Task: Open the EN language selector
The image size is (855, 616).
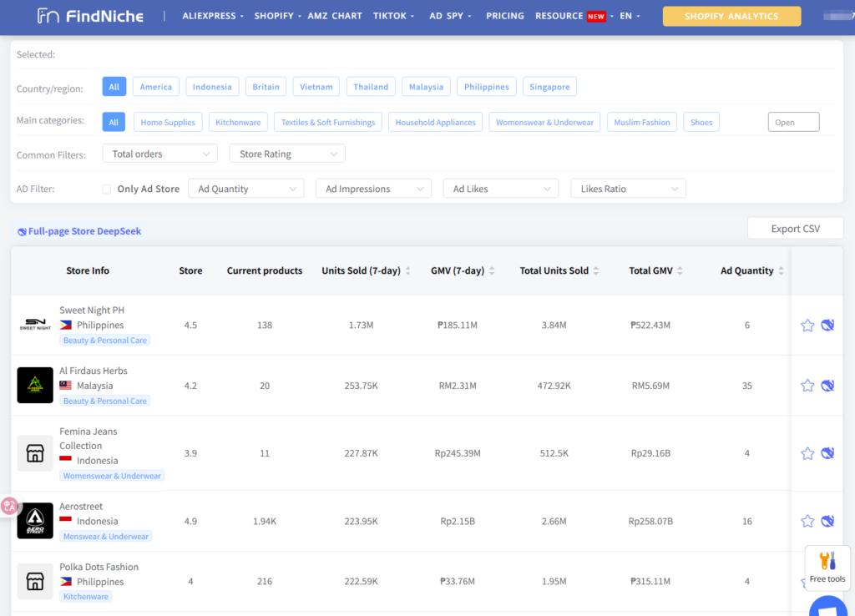Action: pos(630,16)
